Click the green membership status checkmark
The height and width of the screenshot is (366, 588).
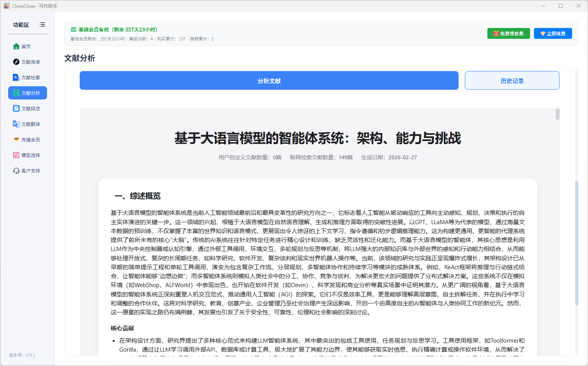tap(73, 29)
